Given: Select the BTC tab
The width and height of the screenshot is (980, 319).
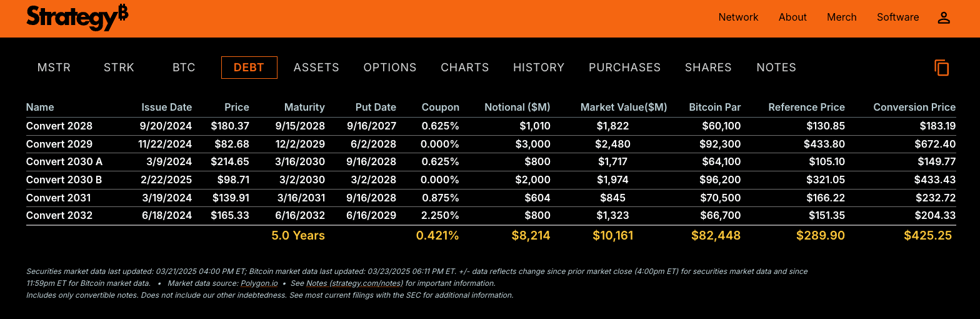Looking at the screenshot, I should point(184,68).
